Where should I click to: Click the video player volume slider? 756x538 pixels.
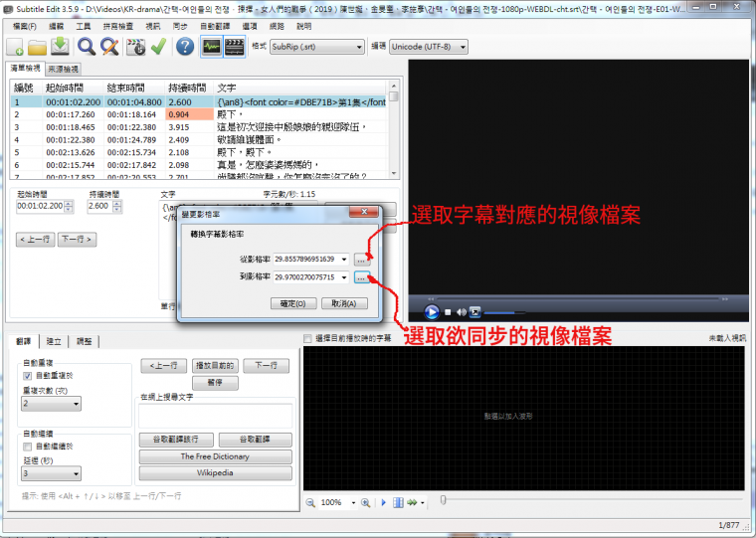click(504, 313)
